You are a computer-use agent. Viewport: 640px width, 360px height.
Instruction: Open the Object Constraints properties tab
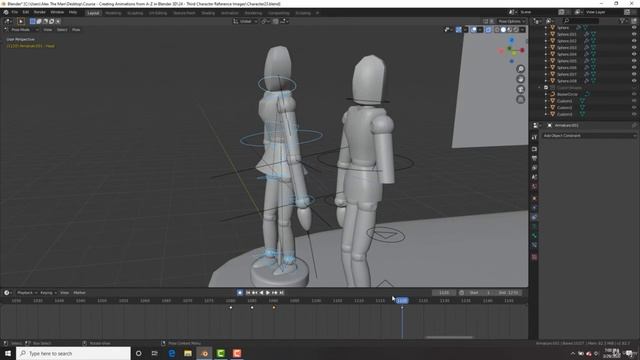[x=534, y=218]
